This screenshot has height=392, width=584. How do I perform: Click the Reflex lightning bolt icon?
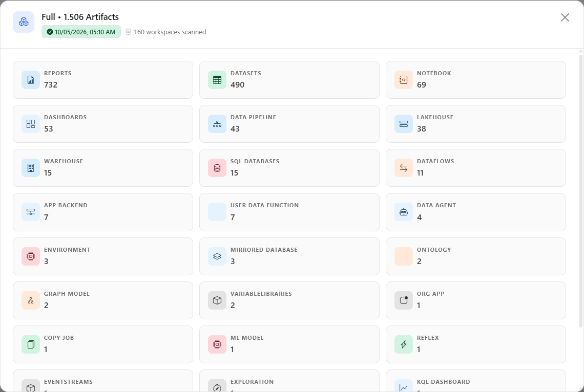[404, 344]
